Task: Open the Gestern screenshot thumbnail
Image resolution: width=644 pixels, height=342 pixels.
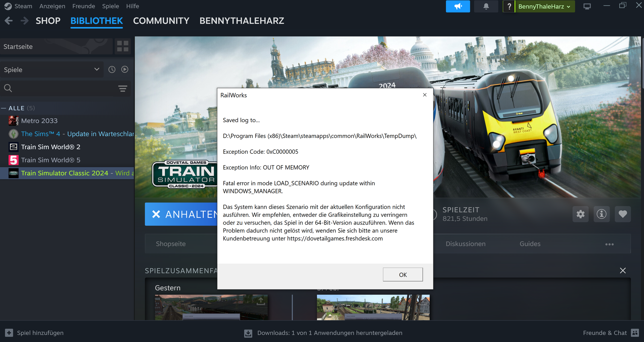Action: (211, 307)
